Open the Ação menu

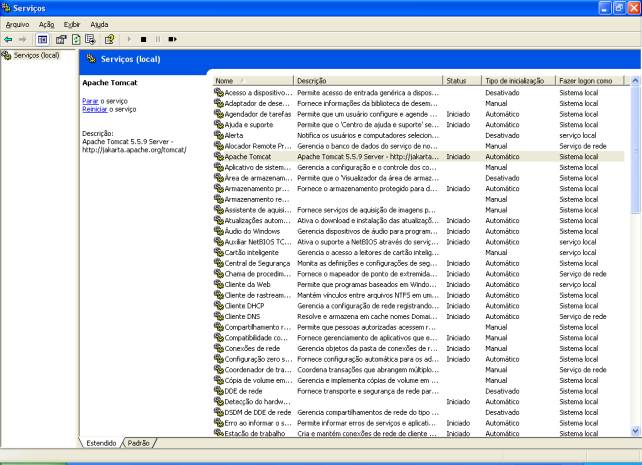coord(47,23)
